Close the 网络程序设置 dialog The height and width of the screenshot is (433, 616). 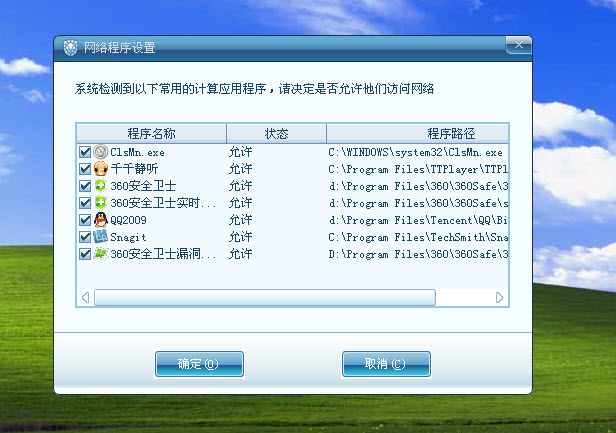tap(519, 45)
